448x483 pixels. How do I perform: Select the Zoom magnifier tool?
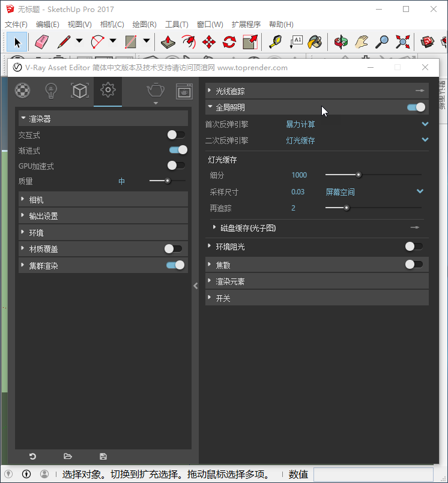(382, 41)
